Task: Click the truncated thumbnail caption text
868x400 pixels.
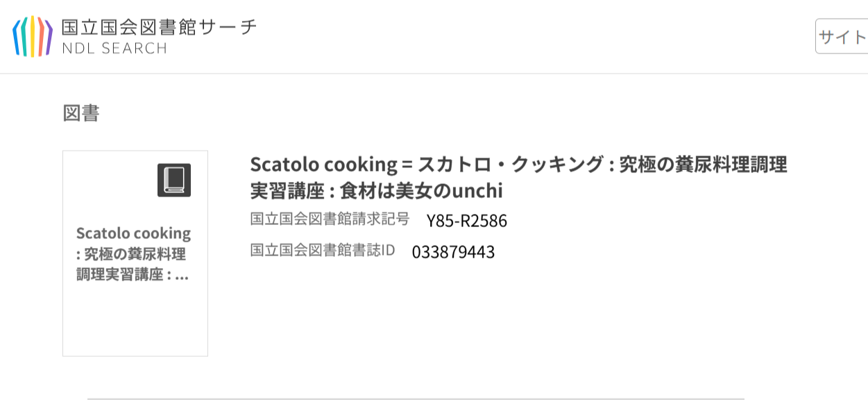Action: tap(133, 254)
